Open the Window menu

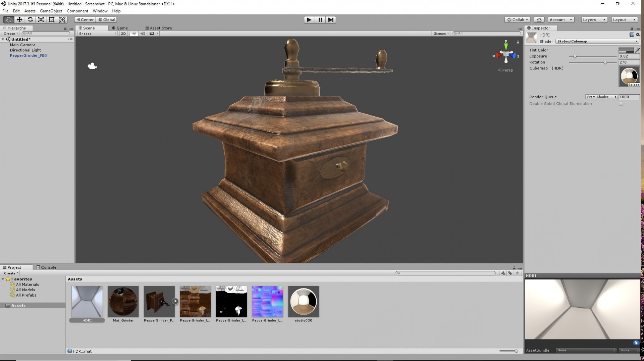tap(100, 11)
